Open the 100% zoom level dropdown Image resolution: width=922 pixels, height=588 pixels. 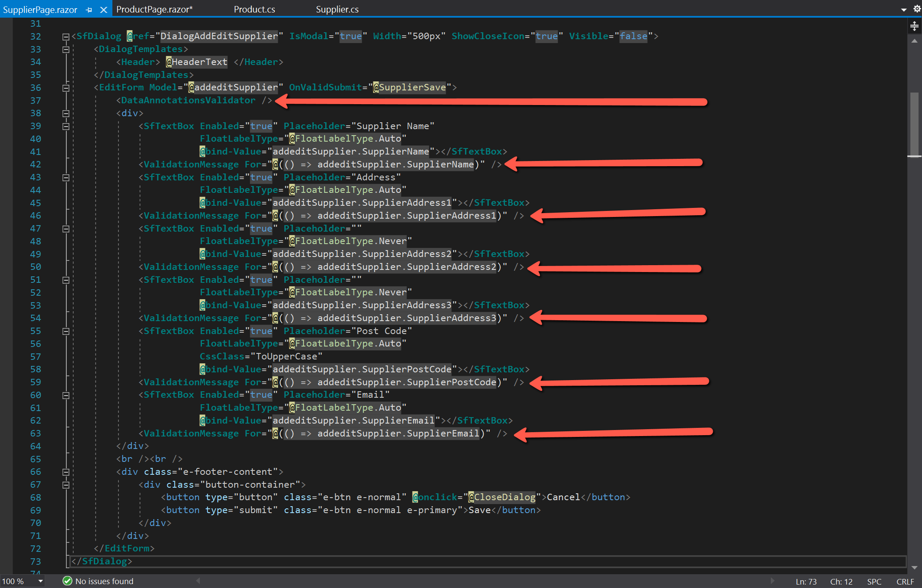[x=37, y=581]
